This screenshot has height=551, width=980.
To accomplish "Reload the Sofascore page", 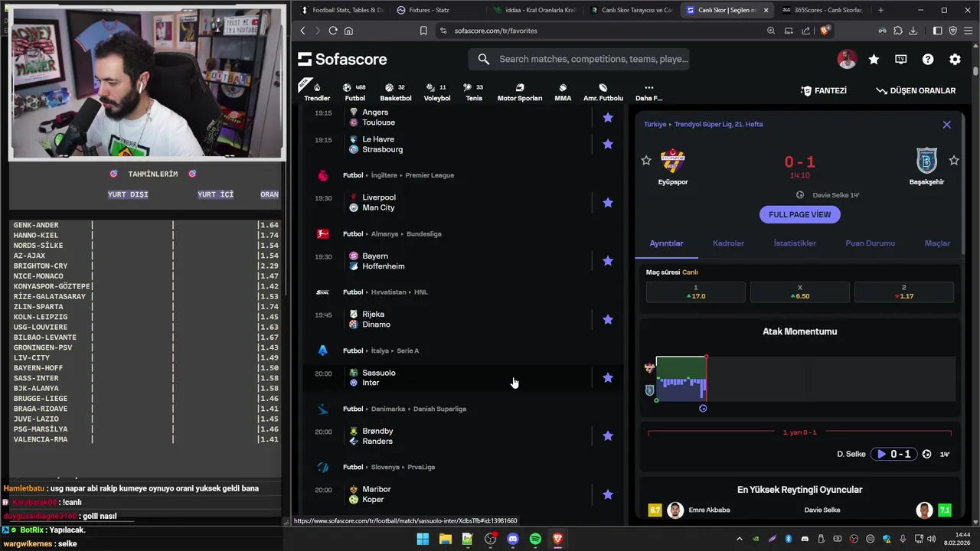I will (333, 31).
